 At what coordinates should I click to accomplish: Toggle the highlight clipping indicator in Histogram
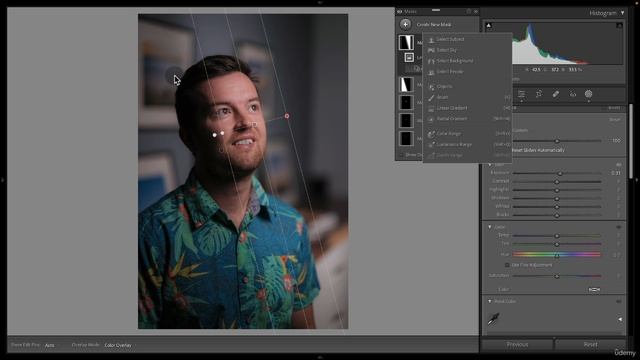[619, 25]
